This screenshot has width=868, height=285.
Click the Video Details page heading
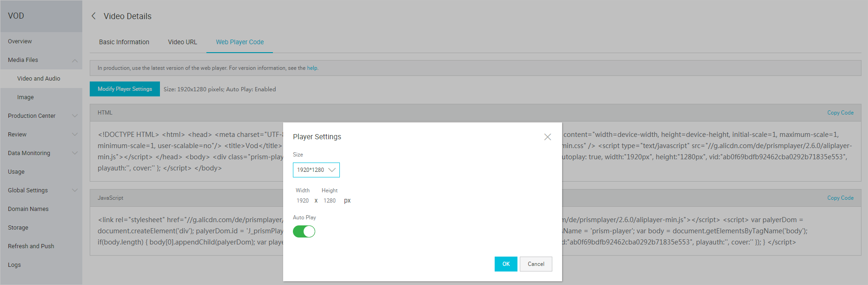127,16
